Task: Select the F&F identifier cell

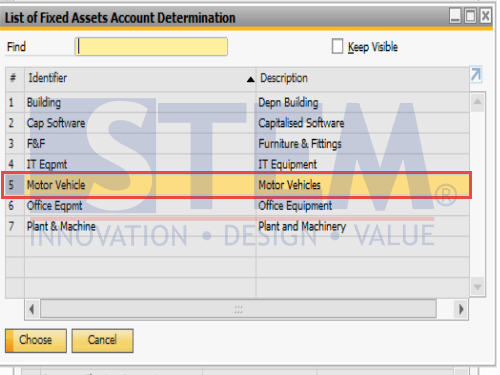Action: tap(140, 144)
